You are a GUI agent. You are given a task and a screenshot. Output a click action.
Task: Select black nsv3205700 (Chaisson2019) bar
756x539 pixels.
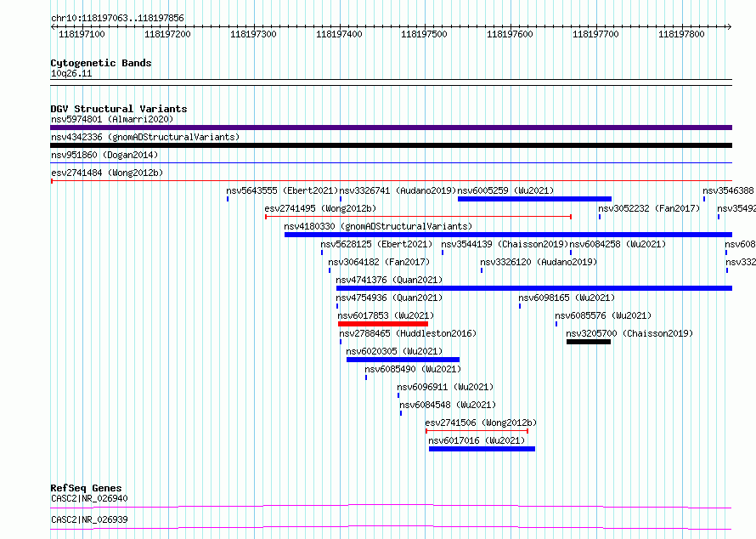[589, 342]
